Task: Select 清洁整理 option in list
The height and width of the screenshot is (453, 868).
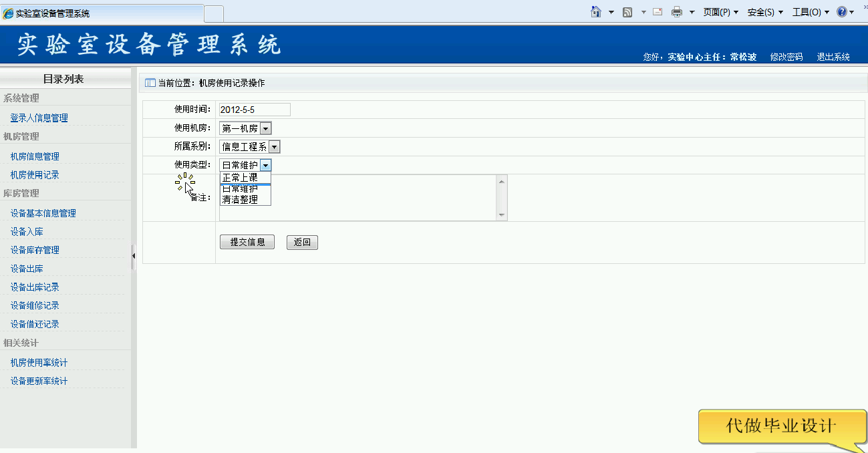Action: [245, 199]
